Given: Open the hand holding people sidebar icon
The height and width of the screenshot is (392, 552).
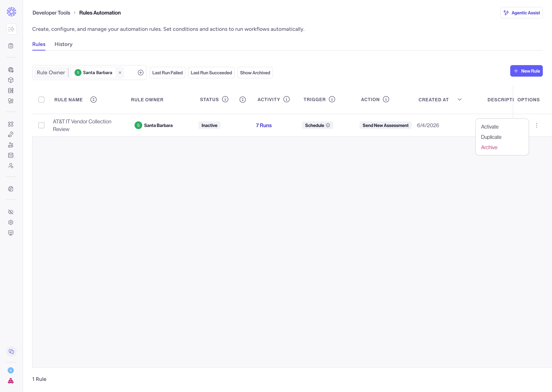Looking at the screenshot, I should coord(11,145).
